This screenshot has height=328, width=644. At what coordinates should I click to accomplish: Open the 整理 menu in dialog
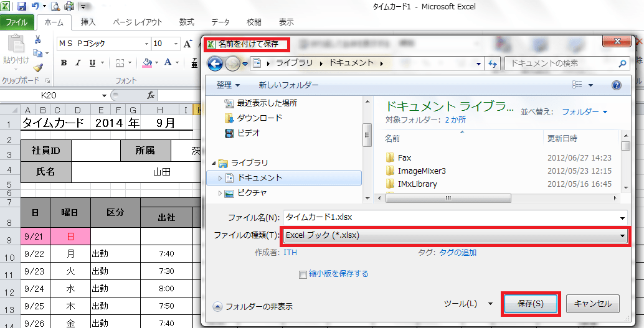(228, 85)
